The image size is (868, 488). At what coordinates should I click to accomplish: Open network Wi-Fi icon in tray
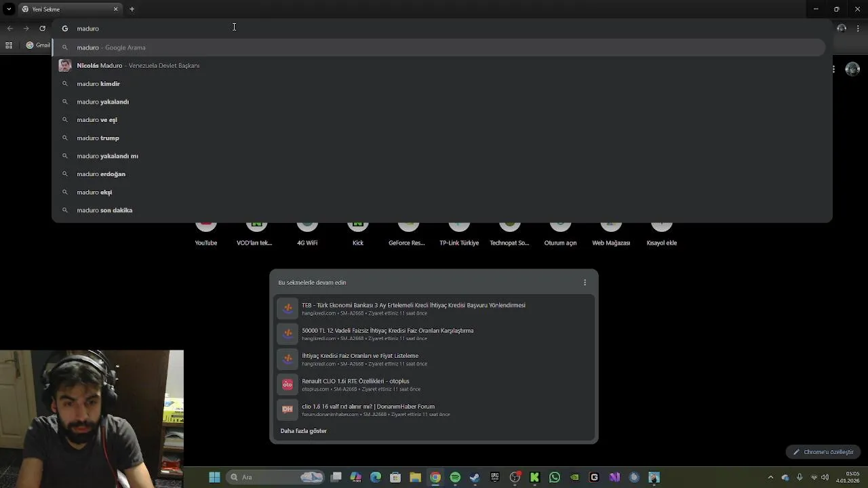814,477
